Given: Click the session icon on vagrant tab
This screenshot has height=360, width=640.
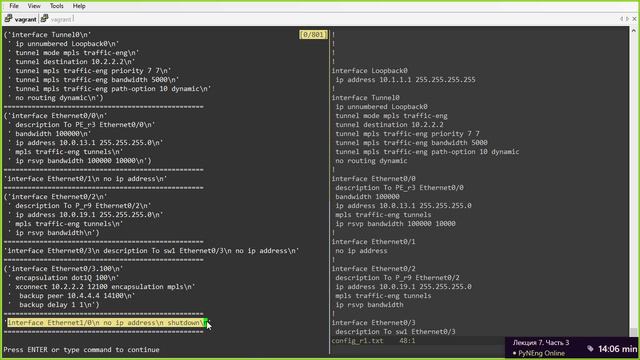Looking at the screenshot, I should click(8, 19).
